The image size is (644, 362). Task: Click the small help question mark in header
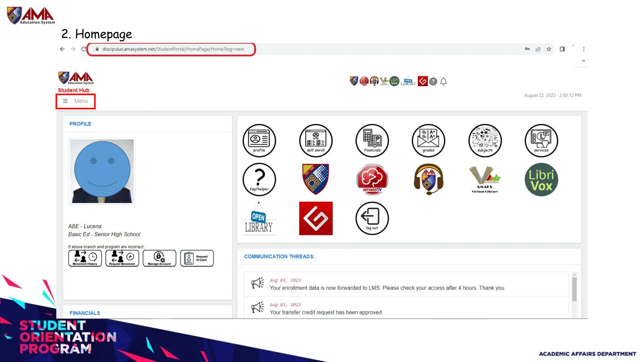[x=433, y=82]
